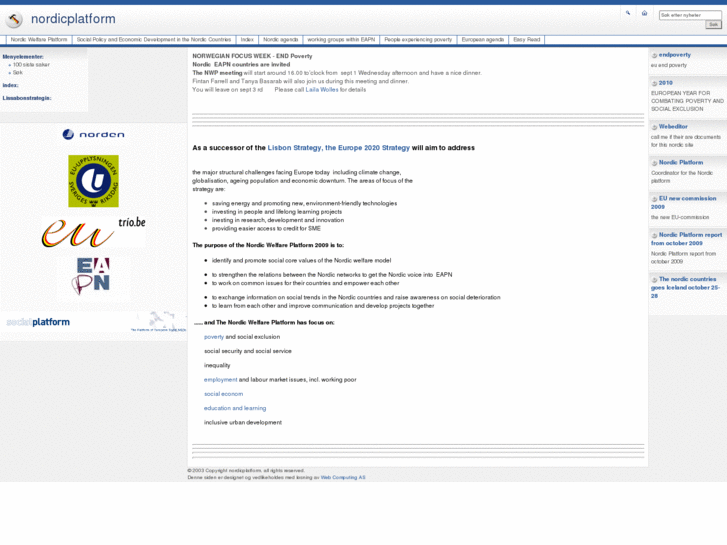Image resolution: width=727 pixels, height=545 pixels.
Task: Open the 2010 sidebar article
Action: [665, 83]
